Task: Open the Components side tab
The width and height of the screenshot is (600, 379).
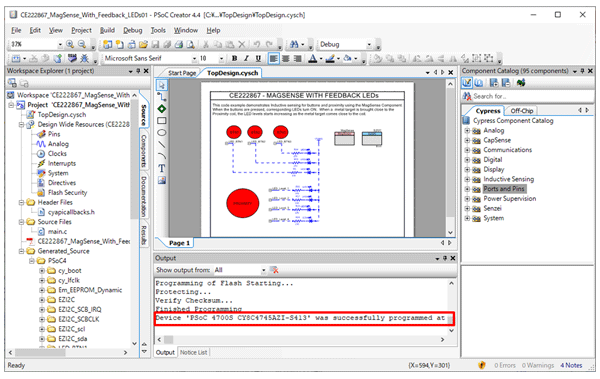Action: click(144, 151)
